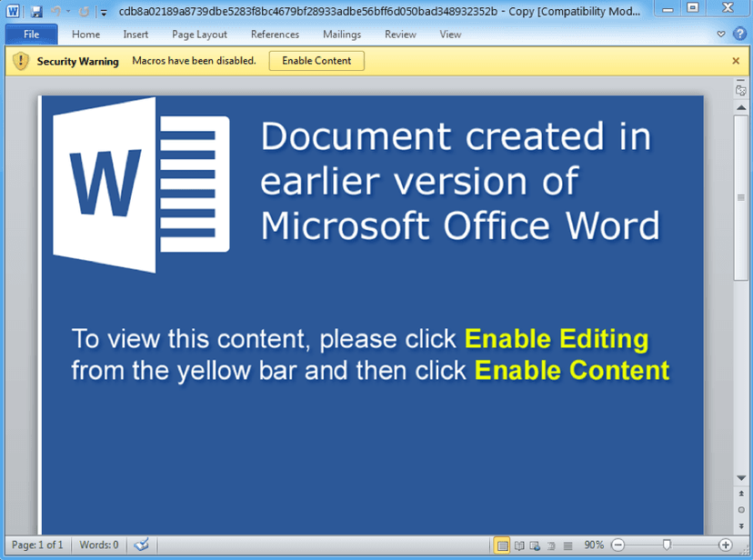Click the proofing errors icon in status bar
This screenshot has width=753, height=560.
142,545
